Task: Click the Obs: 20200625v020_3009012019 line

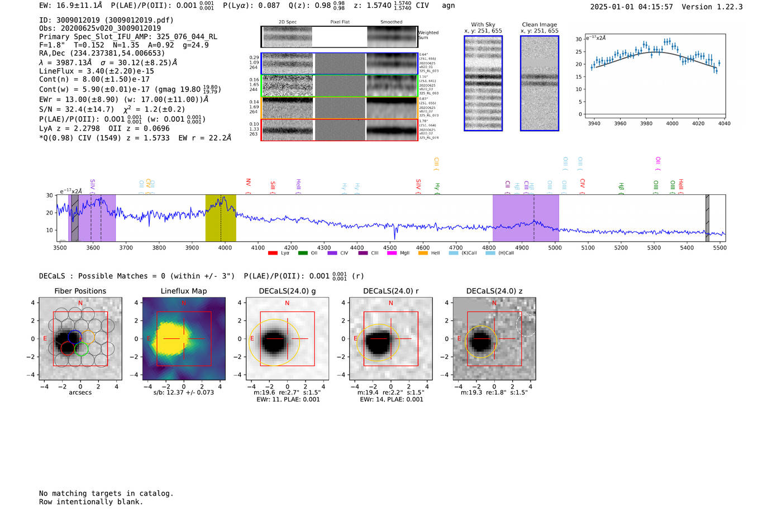Action: coord(100,28)
